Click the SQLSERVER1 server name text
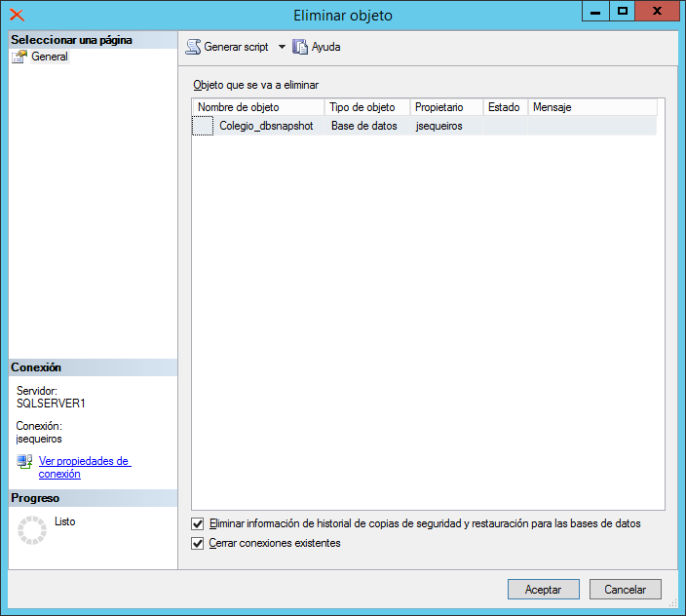 [51, 404]
